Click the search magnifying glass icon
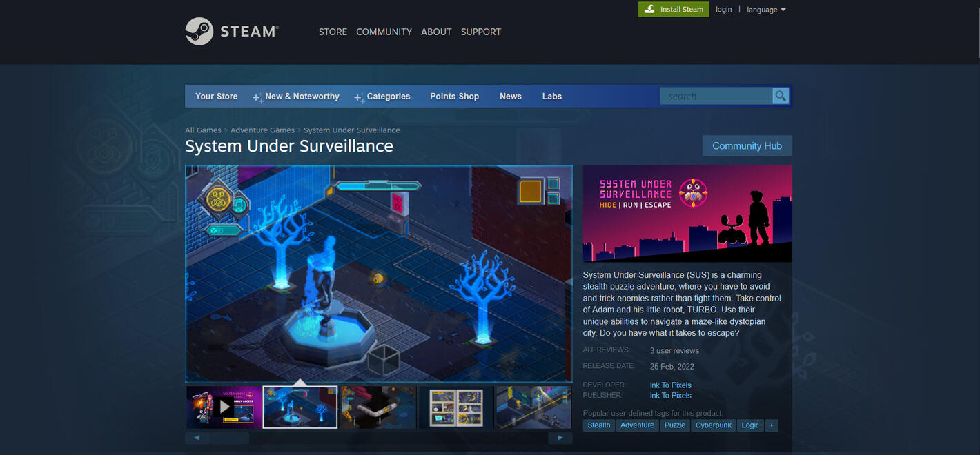The height and width of the screenshot is (455, 980). pos(780,96)
